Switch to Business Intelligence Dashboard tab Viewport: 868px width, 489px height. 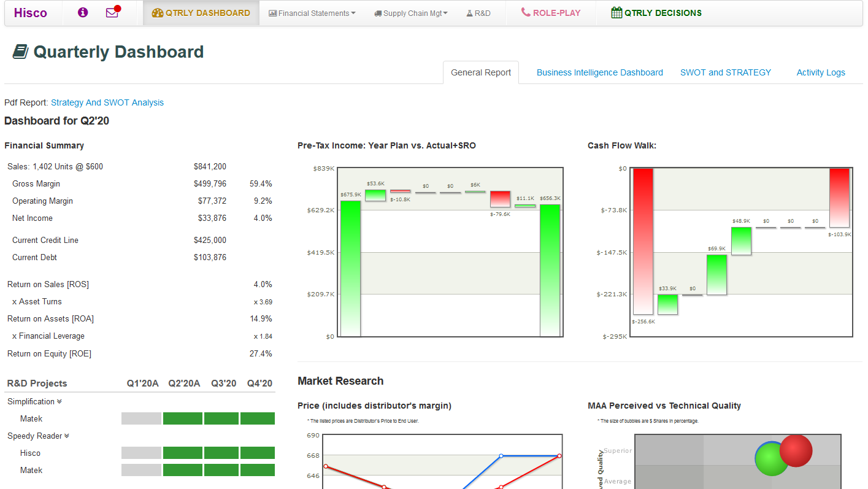click(x=599, y=72)
